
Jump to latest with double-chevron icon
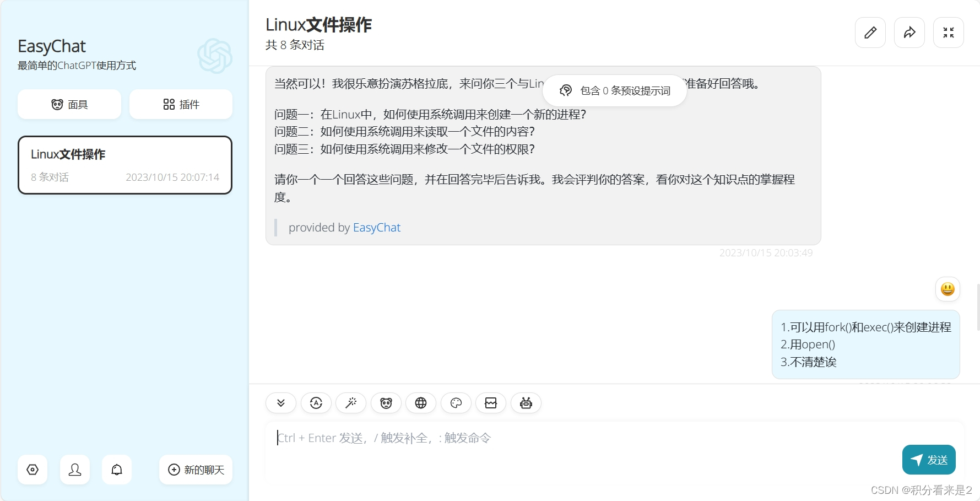[281, 403]
